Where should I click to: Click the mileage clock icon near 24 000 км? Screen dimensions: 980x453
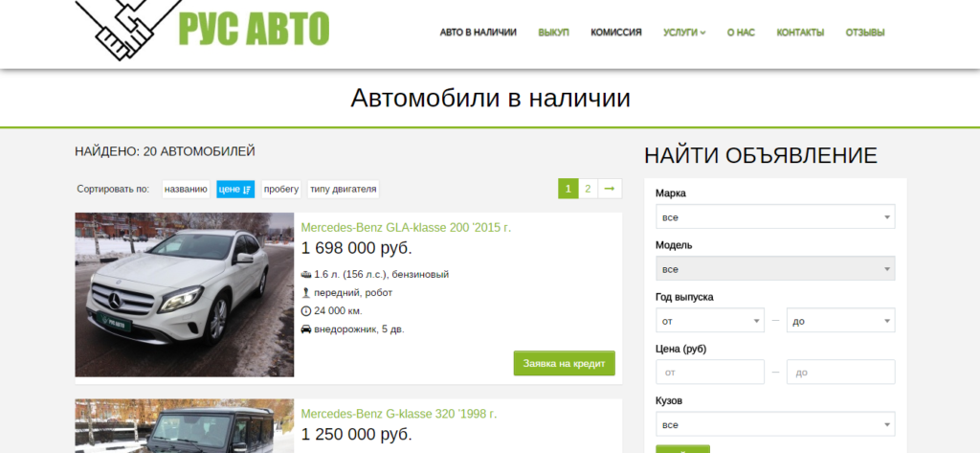tap(306, 311)
